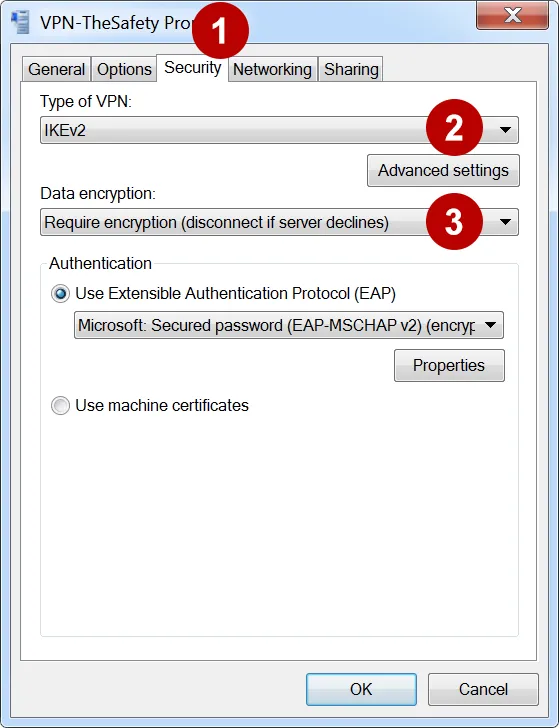Click the Cancel button
559x728 pixels.
(x=483, y=689)
